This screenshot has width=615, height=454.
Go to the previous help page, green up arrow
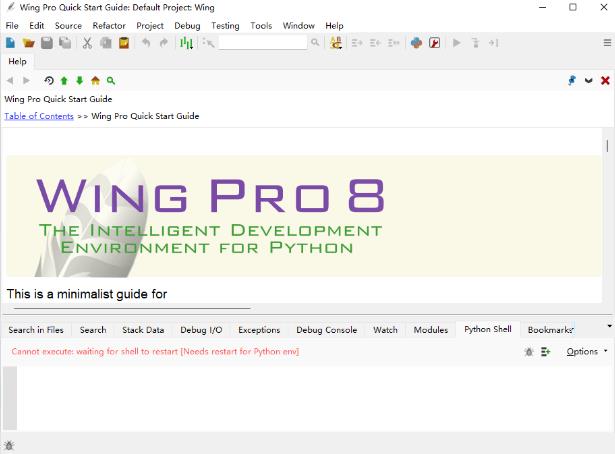64,81
